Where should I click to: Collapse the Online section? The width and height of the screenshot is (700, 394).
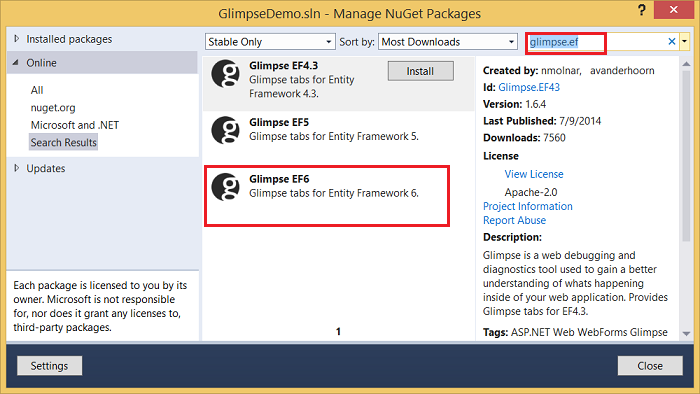[16, 62]
